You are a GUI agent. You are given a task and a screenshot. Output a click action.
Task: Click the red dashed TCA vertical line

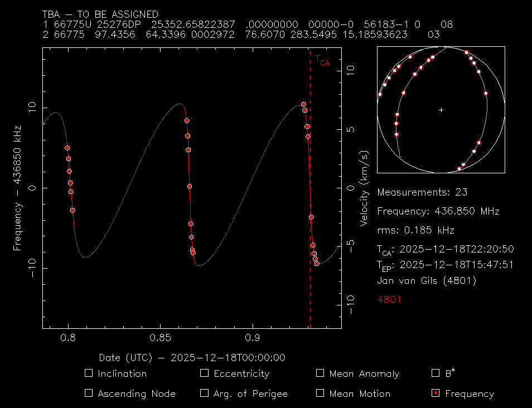pos(310,167)
